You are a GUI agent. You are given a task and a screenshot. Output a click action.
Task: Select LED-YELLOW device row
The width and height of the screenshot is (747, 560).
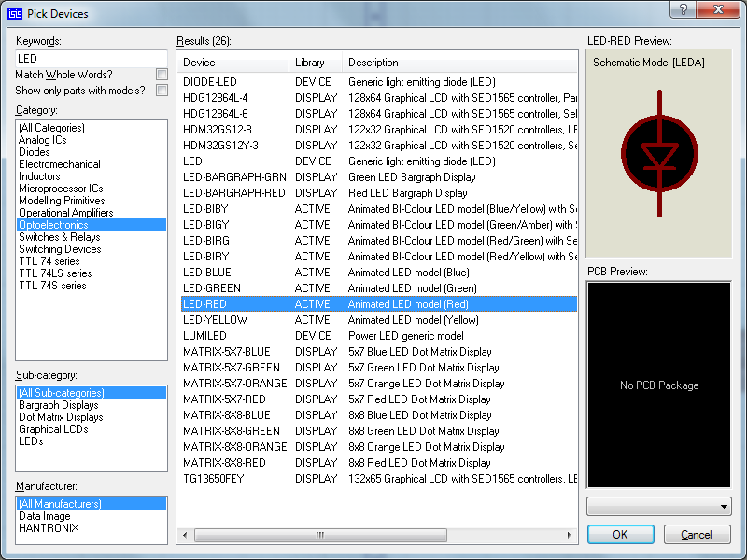379,320
